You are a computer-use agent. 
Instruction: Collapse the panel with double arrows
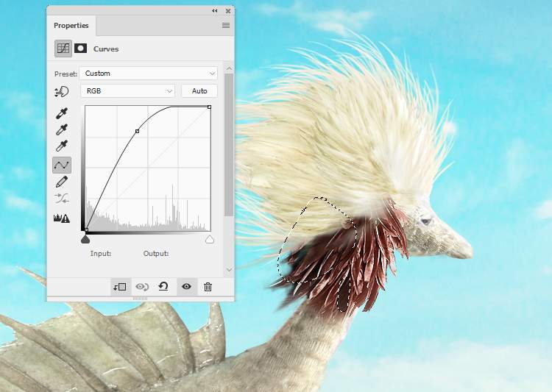(x=215, y=11)
